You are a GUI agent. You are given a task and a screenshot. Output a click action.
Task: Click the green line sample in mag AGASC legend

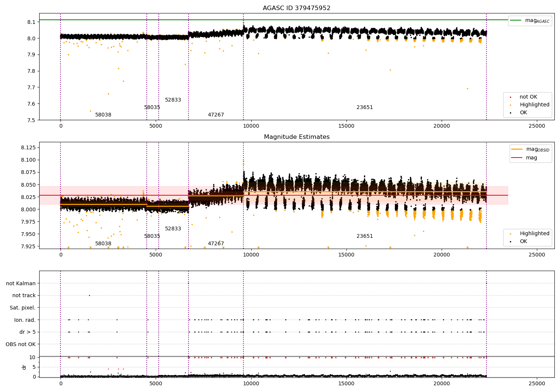(516, 21)
